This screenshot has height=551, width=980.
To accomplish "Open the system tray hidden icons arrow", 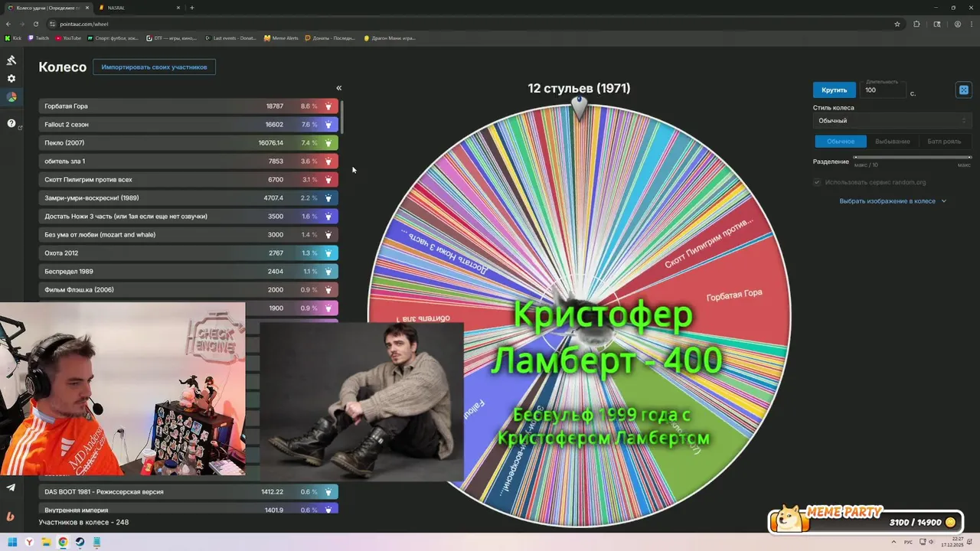I will [892, 542].
